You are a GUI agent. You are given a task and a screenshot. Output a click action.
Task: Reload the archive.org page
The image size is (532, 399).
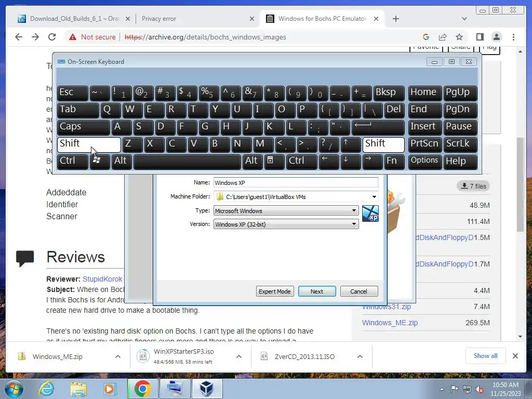(52, 37)
